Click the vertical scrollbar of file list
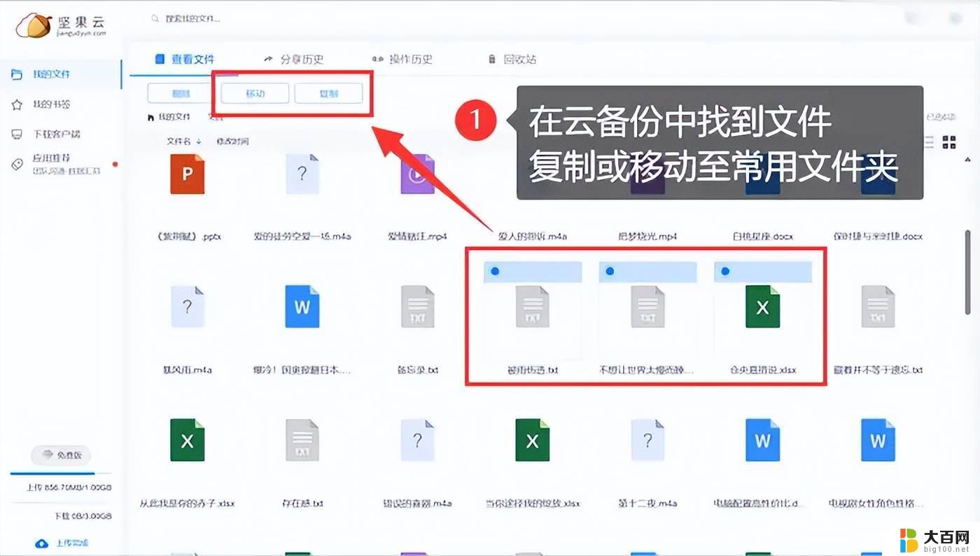Screen dimensions: 980x556 [968, 272]
